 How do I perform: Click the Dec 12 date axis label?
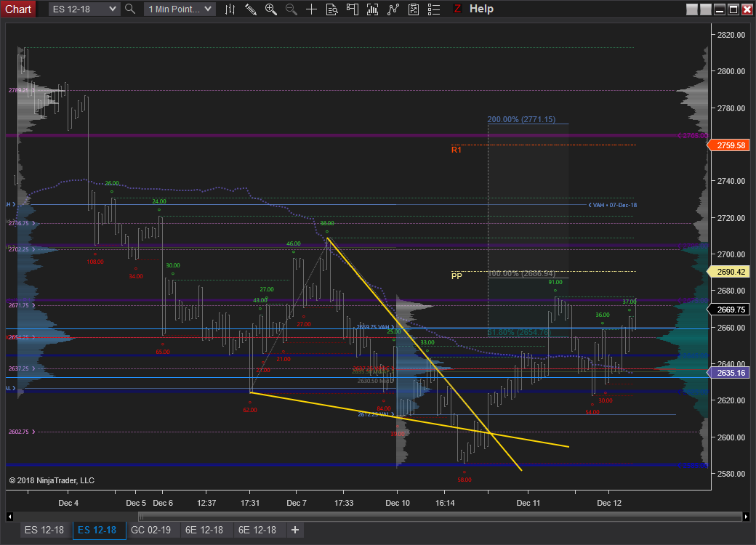pyautogui.click(x=609, y=503)
